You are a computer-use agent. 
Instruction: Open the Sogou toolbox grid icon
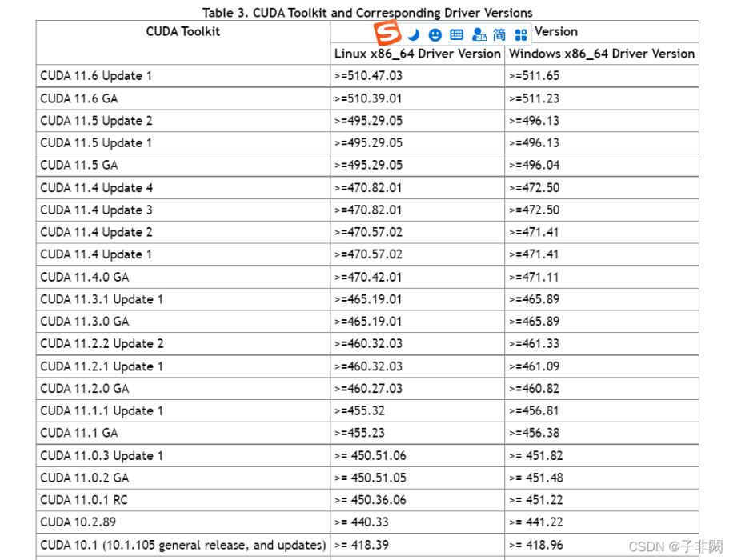click(x=520, y=34)
